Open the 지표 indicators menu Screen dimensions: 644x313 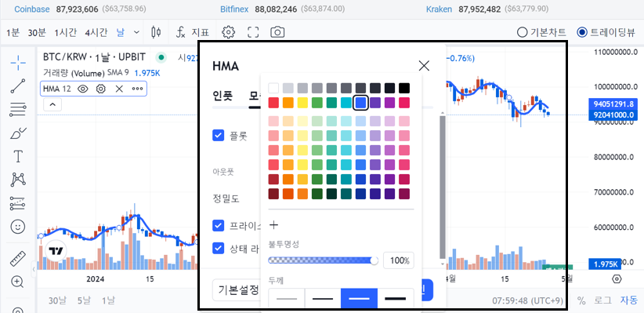(193, 32)
